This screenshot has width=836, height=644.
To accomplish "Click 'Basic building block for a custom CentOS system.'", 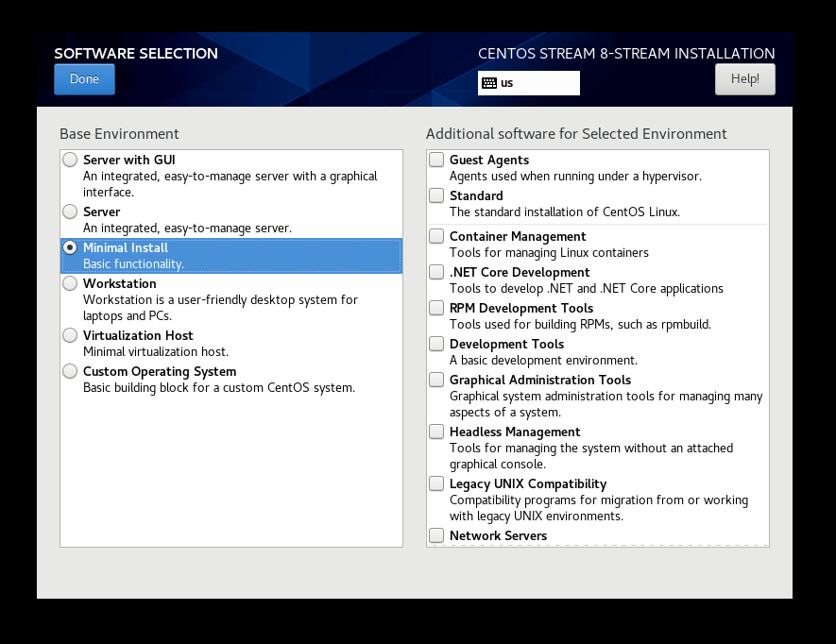I will [x=219, y=387].
